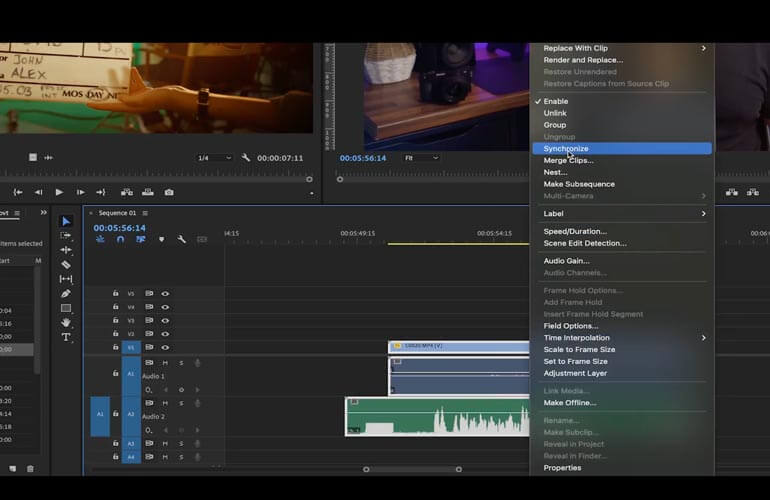The height and width of the screenshot is (500, 770).
Task: Choose Audio Gain from context menu
Action: click(622, 261)
